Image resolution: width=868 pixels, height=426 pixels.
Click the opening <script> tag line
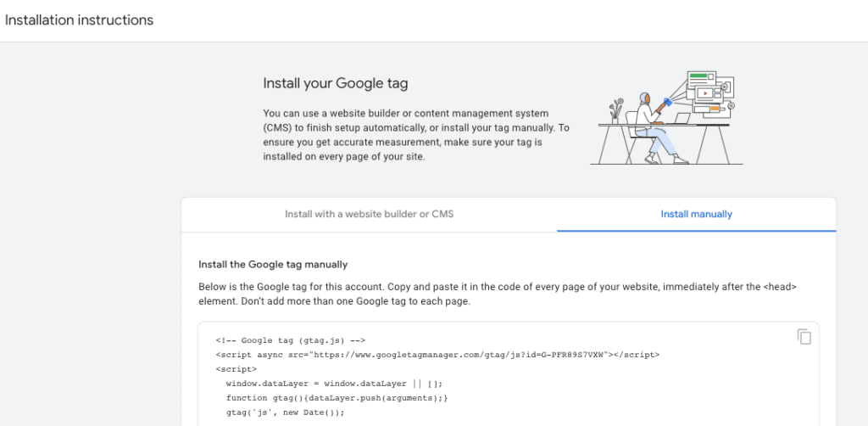[x=236, y=369]
